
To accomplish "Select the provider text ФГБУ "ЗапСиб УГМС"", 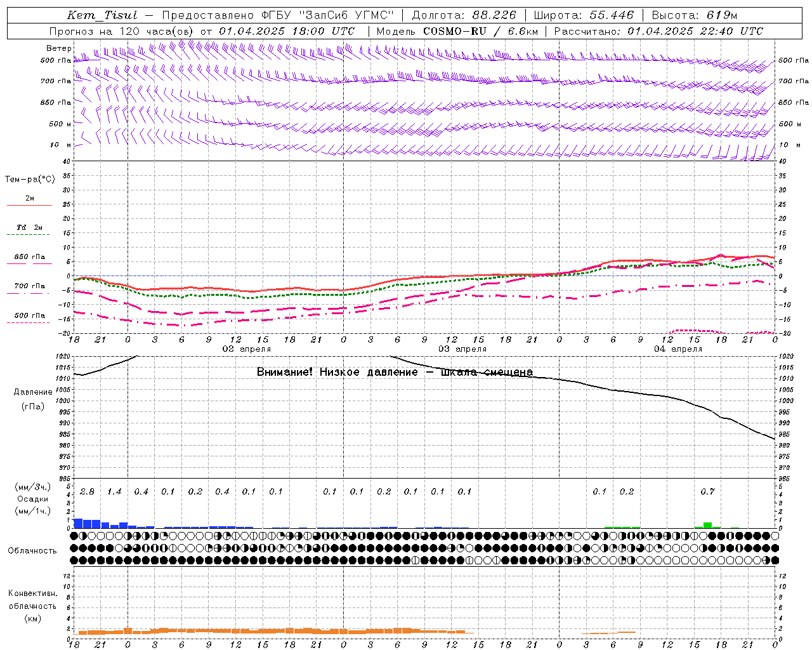I will pyautogui.click(x=327, y=15).
